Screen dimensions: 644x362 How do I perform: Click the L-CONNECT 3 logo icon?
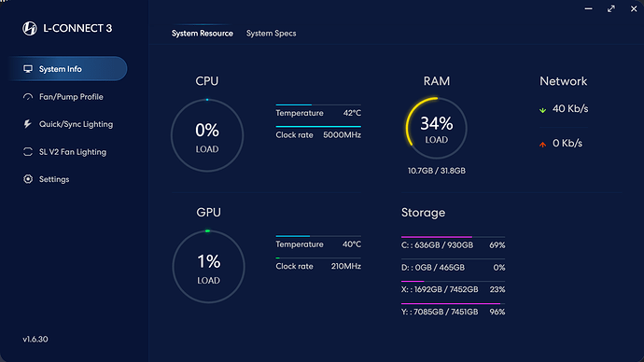coord(30,28)
